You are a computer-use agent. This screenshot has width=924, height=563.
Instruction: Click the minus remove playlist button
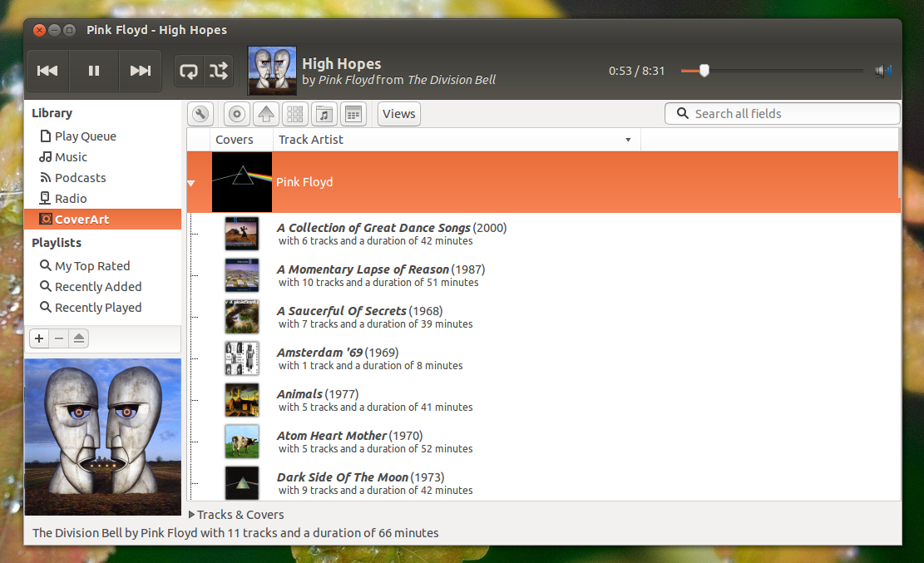click(59, 338)
